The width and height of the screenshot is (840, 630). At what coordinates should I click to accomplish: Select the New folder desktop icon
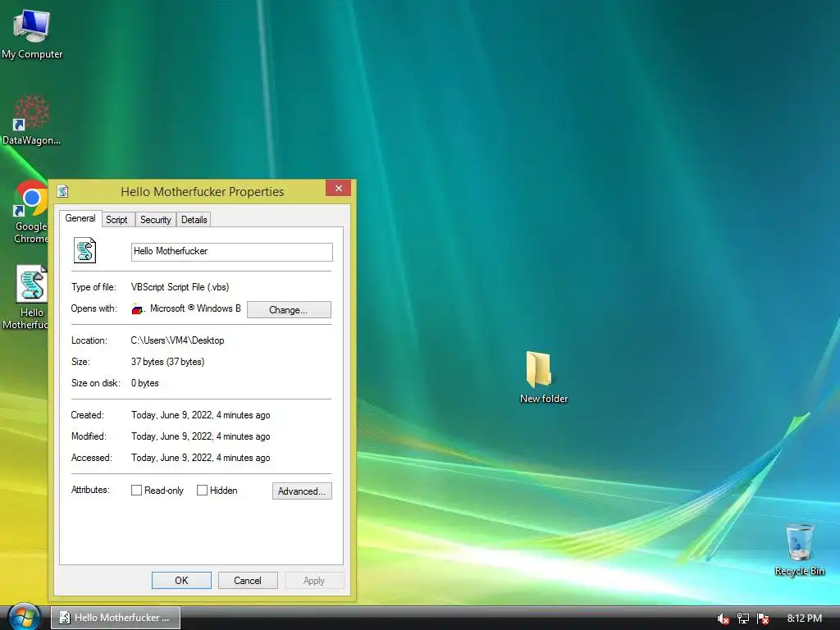pos(543,377)
